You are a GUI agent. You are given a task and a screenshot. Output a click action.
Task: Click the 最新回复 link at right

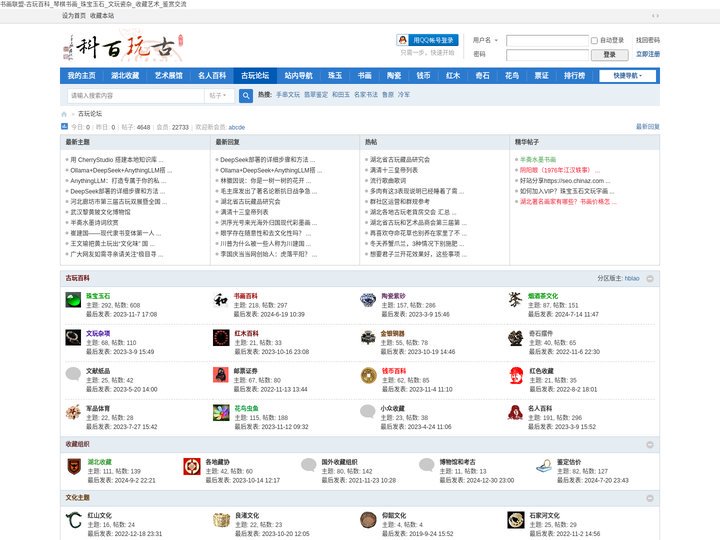648,126
